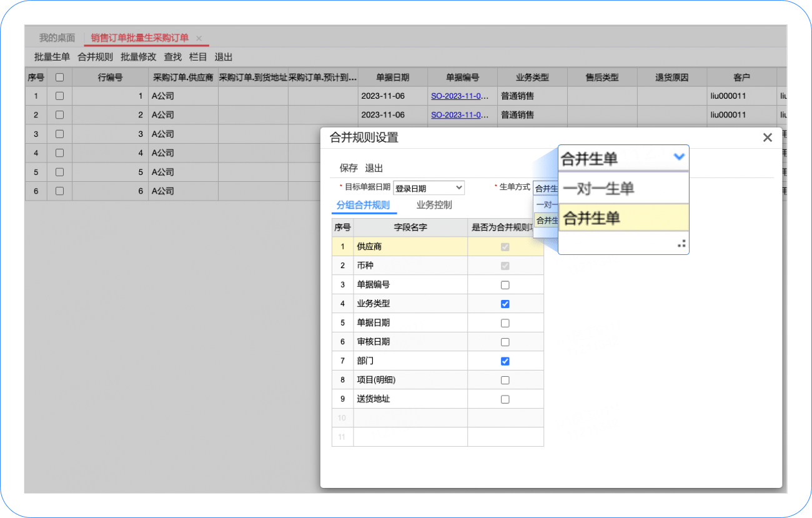Switch to 分组合并规则 tab
The image size is (812, 518).
pos(363,205)
